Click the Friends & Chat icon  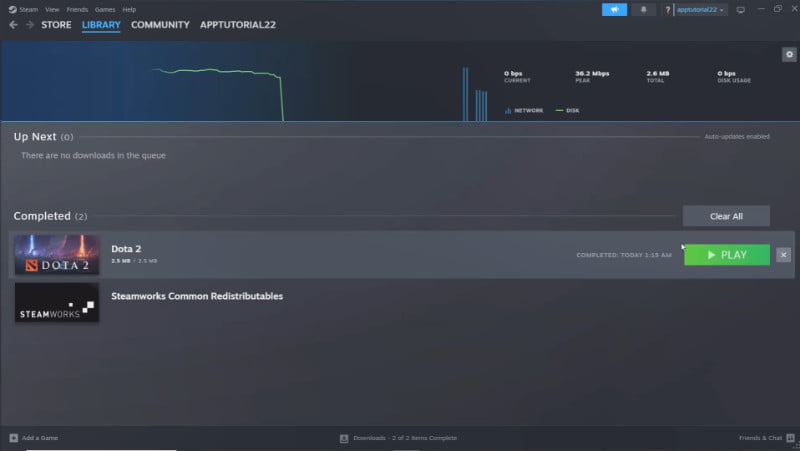[790, 438]
